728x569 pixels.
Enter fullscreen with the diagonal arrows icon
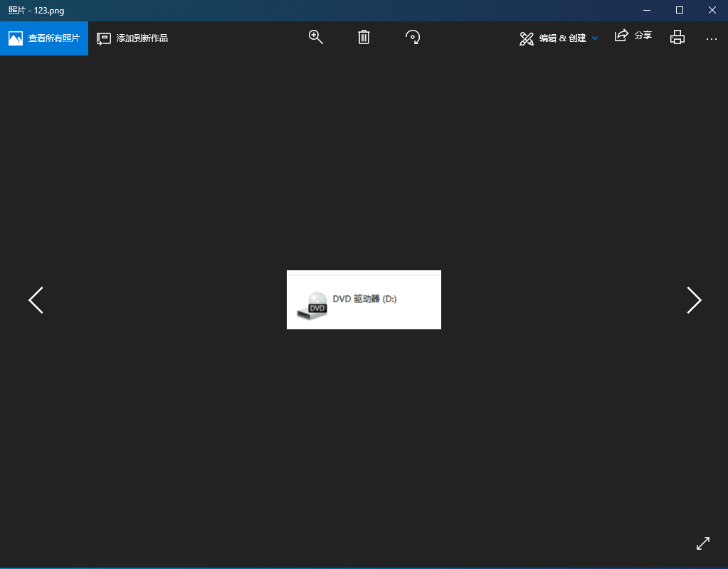703,543
